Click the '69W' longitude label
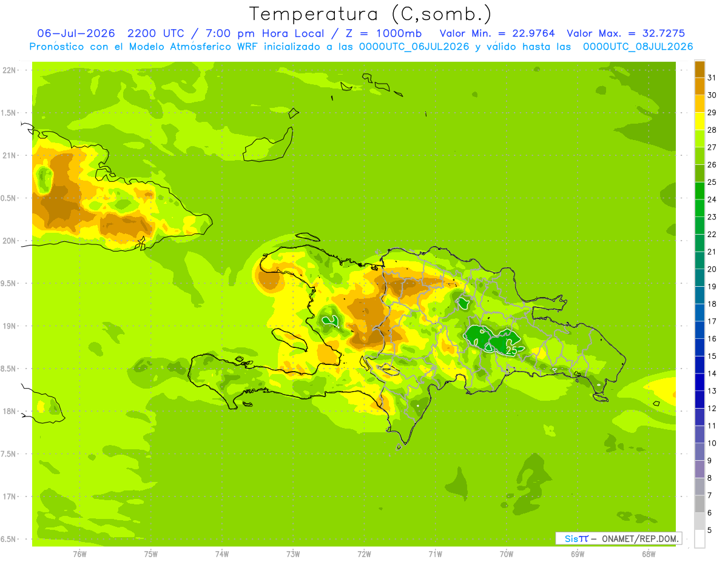The height and width of the screenshot is (562, 728). click(x=578, y=554)
